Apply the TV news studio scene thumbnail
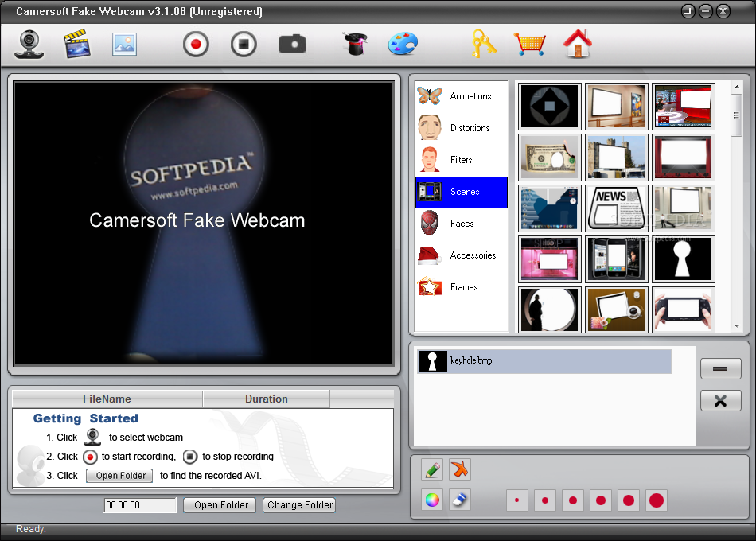 [x=684, y=107]
